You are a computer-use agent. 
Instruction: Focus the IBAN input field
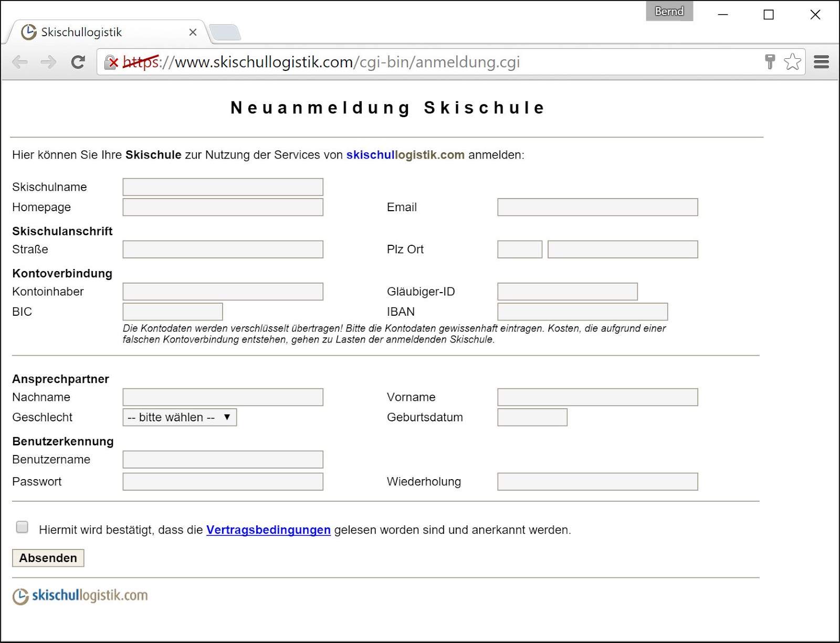[x=583, y=312]
